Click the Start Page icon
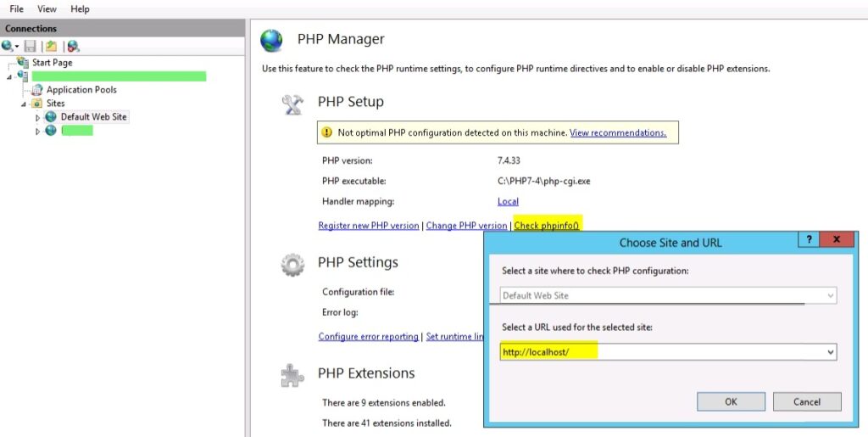 pos(23,62)
